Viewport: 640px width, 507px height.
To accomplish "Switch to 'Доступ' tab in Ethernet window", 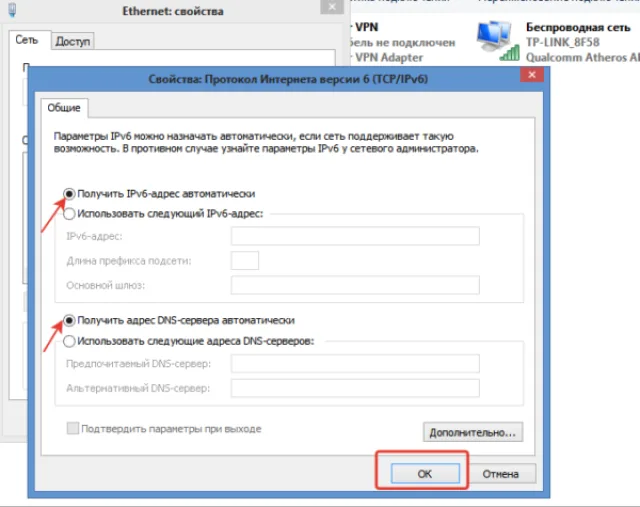I will tap(73, 41).
